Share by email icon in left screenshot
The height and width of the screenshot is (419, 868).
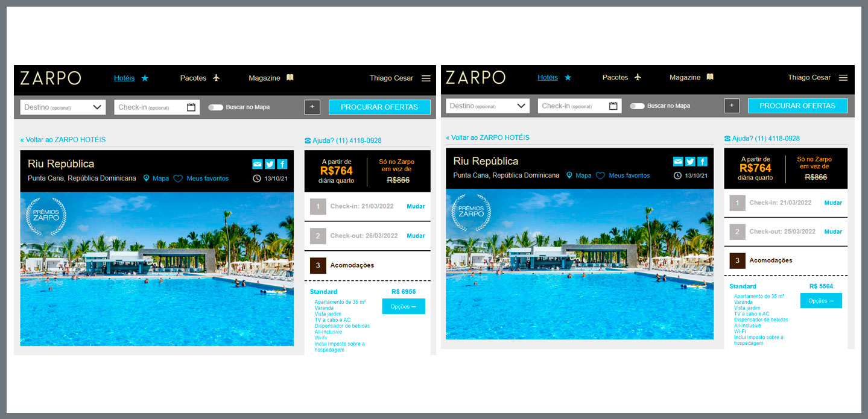click(257, 164)
